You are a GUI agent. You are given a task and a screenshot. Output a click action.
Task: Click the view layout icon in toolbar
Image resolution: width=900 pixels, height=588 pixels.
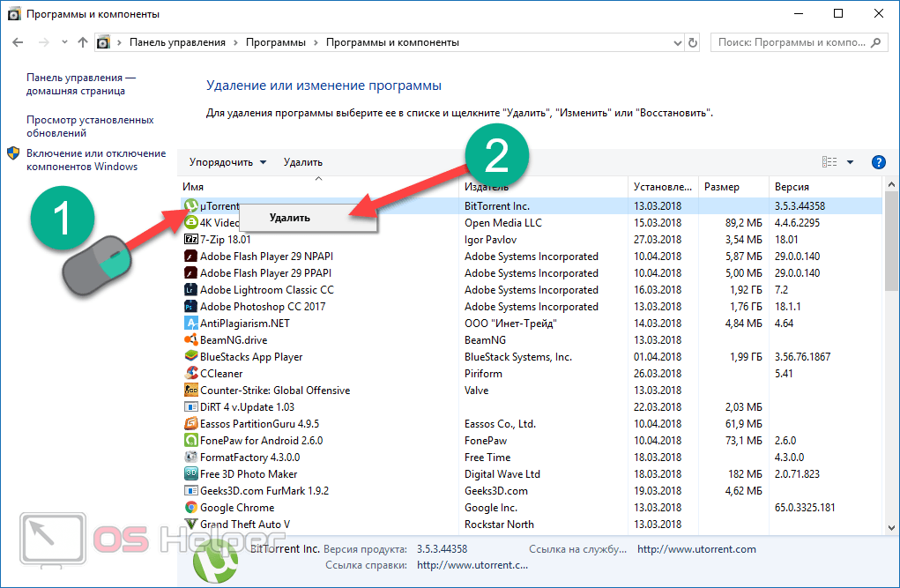(x=829, y=162)
